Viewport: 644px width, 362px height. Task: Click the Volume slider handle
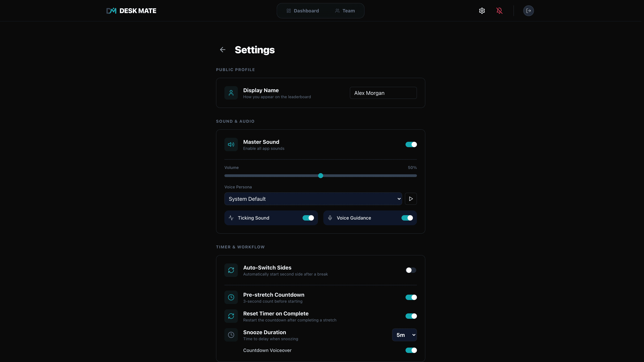(x=320, y=176)
